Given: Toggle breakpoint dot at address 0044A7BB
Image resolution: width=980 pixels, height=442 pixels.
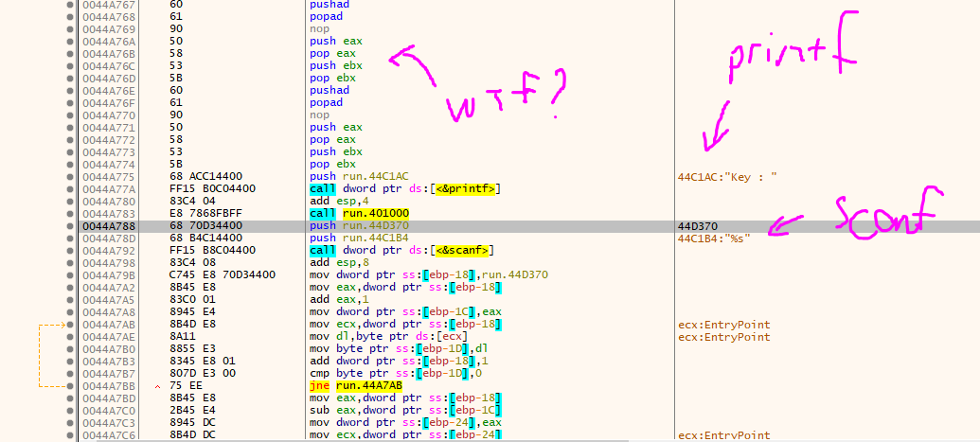Looking at the screenshot, I should click(70, 386).
